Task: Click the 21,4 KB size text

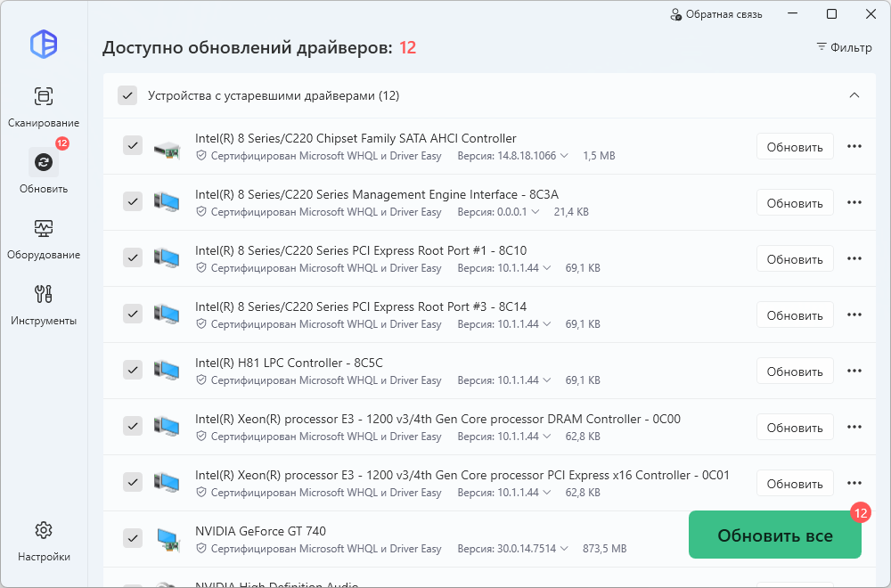Action: (x=571, y=212)
